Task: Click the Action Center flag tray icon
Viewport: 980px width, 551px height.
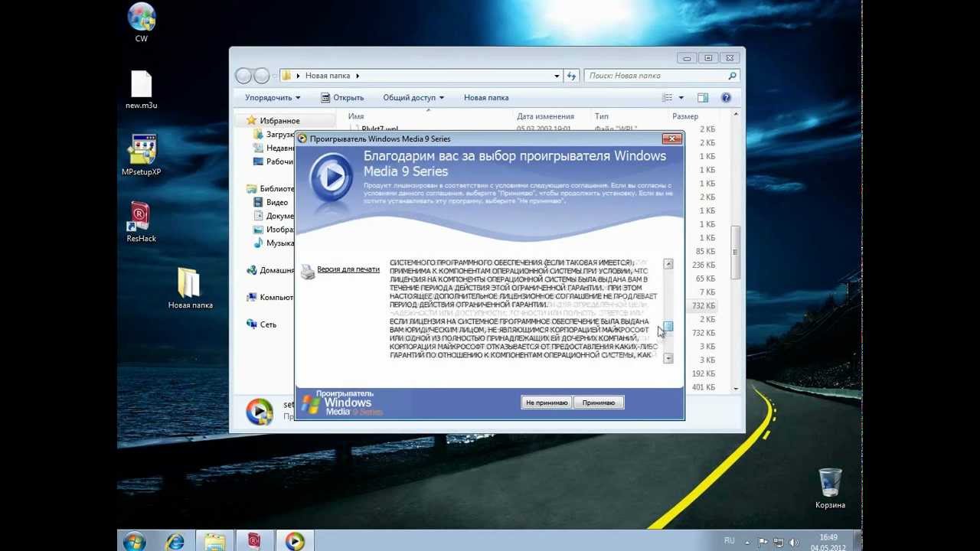Action: [x=764, y=542]
